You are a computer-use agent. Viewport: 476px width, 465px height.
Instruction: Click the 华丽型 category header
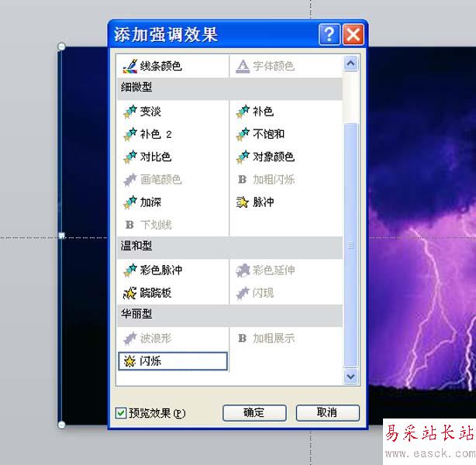click(229, 315)
